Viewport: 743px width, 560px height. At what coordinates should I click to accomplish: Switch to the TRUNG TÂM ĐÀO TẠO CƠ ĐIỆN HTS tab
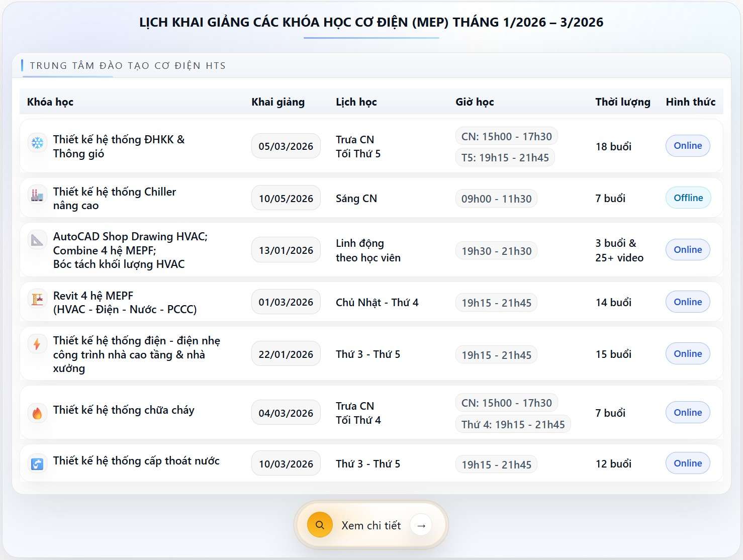(127, 65)
